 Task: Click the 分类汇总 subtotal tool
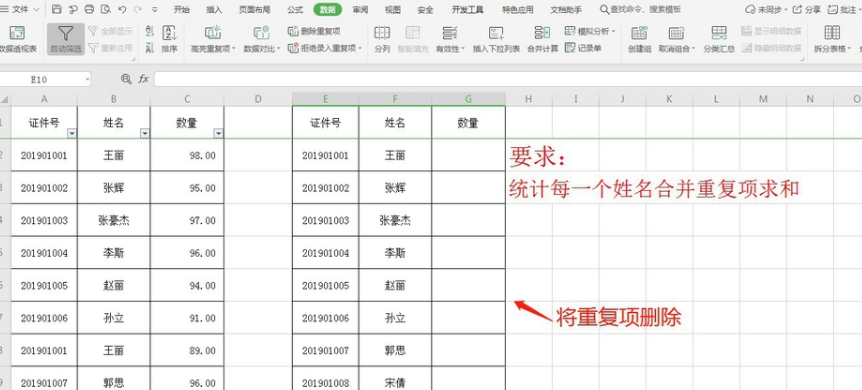[719, 39]
